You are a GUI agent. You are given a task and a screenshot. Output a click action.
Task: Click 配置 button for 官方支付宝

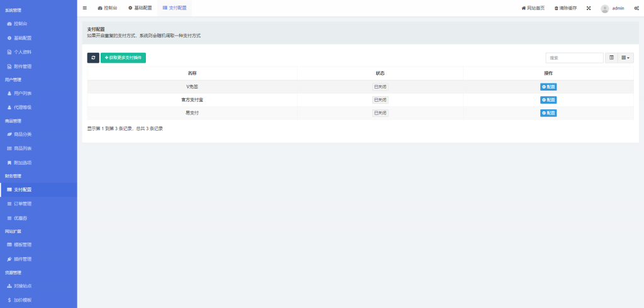(x=548, y=100)
